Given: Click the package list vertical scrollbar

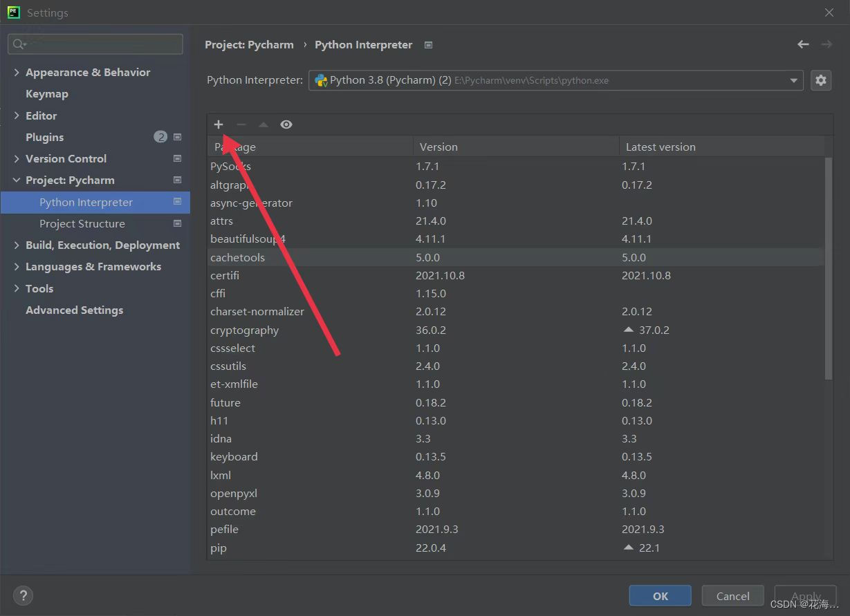Looking at the screenshot, I should point(829,268).
